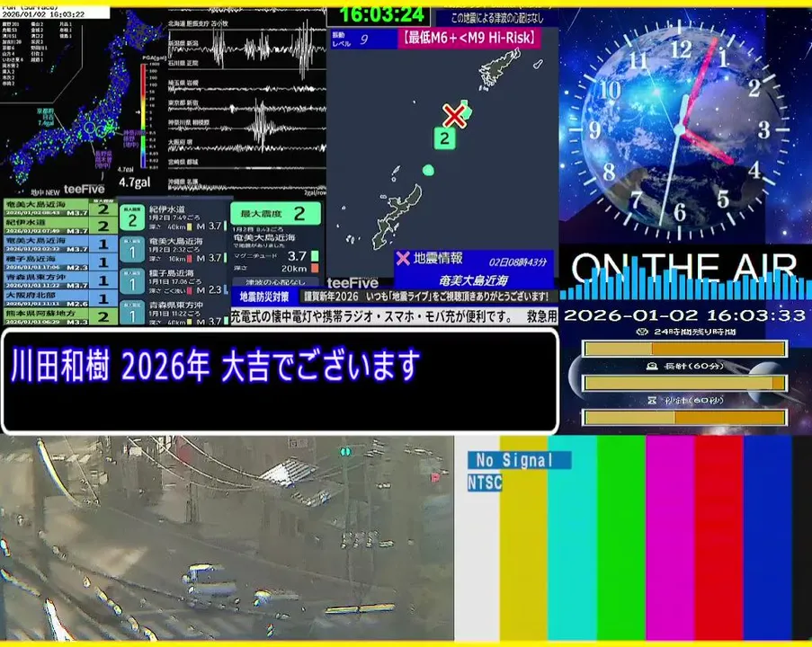Select the 大阪府北部 M2.6 row
Viewport: 812px width, 647px height.
[x=60, y=298]
